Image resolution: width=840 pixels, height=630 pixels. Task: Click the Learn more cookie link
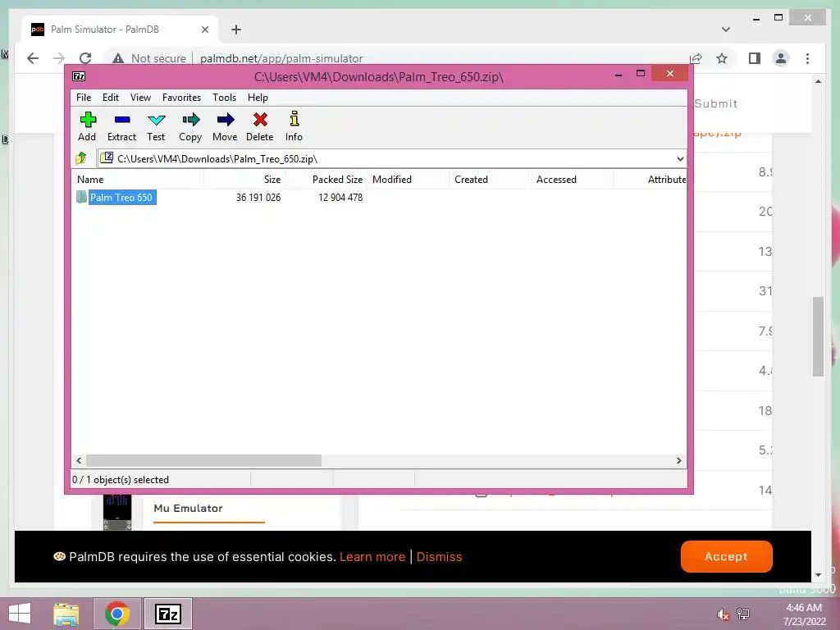point(372,557)
